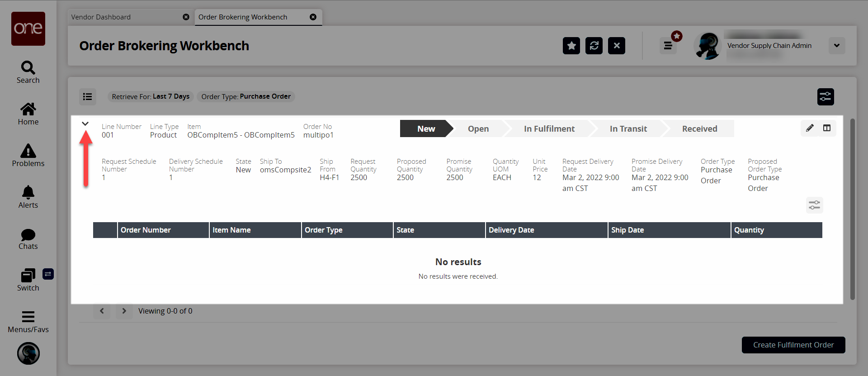Click the vertical scrollbar on the right
The height and width of the screenshot is (376, 868).
tap(852, 208)
